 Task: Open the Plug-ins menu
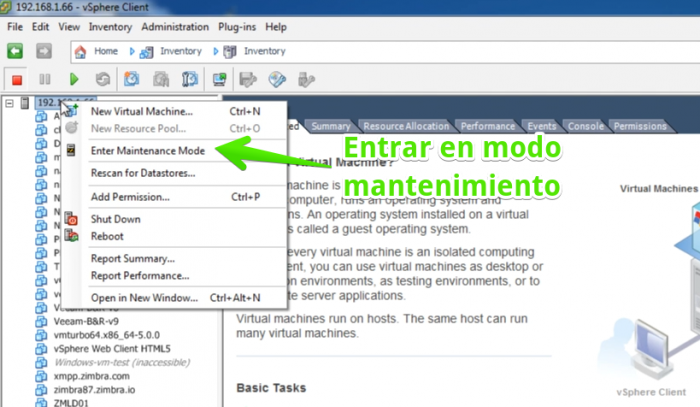point(237,27)
